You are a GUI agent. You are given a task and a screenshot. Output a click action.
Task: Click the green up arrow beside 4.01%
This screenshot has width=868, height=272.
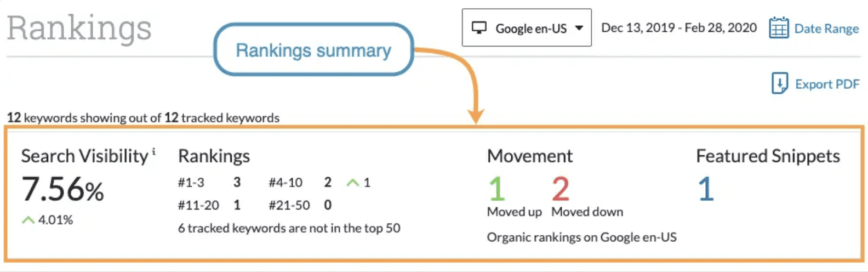tap(28, 220)
